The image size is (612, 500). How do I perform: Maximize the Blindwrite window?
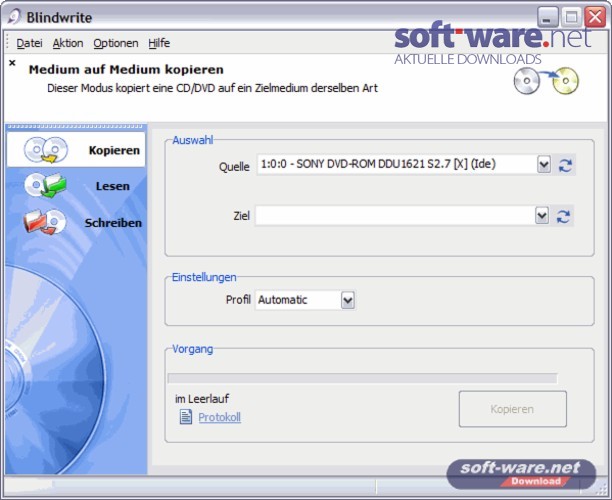[x=571, y=17]
